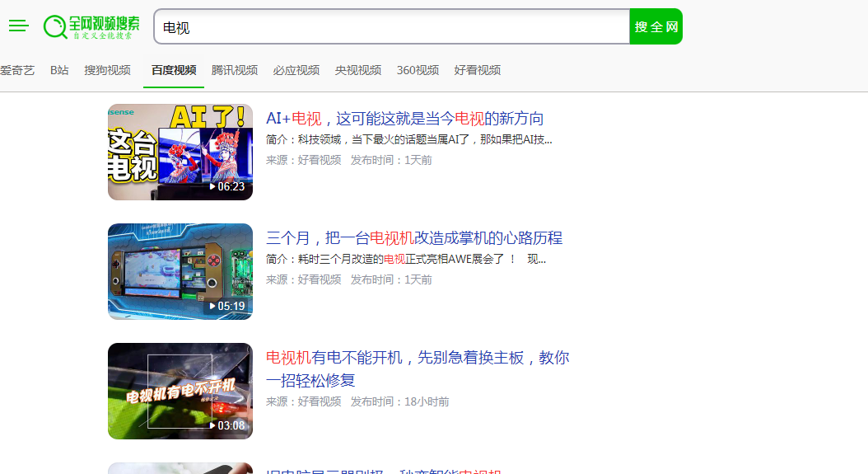Select the 搜狗视频 tab
The image size is (868, 474).
(x=107, y=70)
